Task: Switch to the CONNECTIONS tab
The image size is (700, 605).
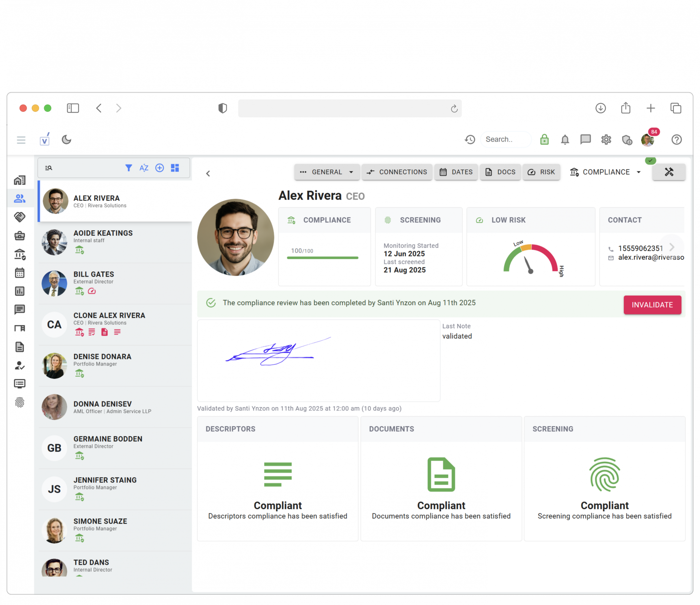Action: click(397, 172)
